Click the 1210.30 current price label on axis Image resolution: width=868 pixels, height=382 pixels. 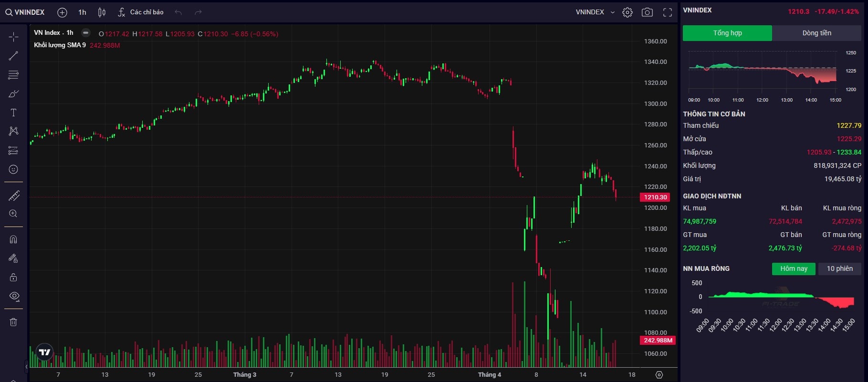(655, 197)
